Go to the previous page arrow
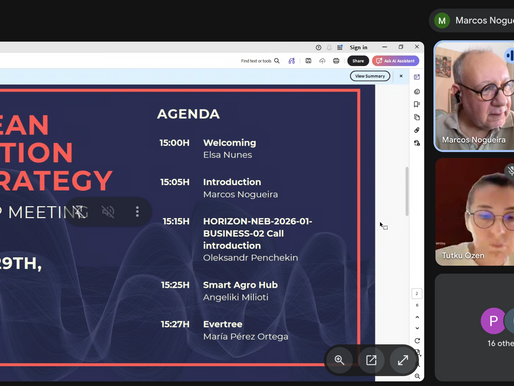 click(x=417, y=317)
